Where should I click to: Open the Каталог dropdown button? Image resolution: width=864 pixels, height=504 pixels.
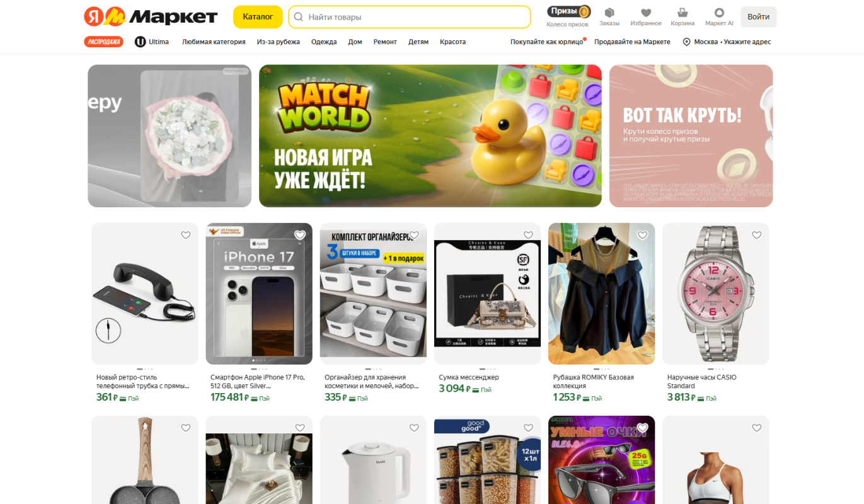pyautogui.click(x=258, y=17)
